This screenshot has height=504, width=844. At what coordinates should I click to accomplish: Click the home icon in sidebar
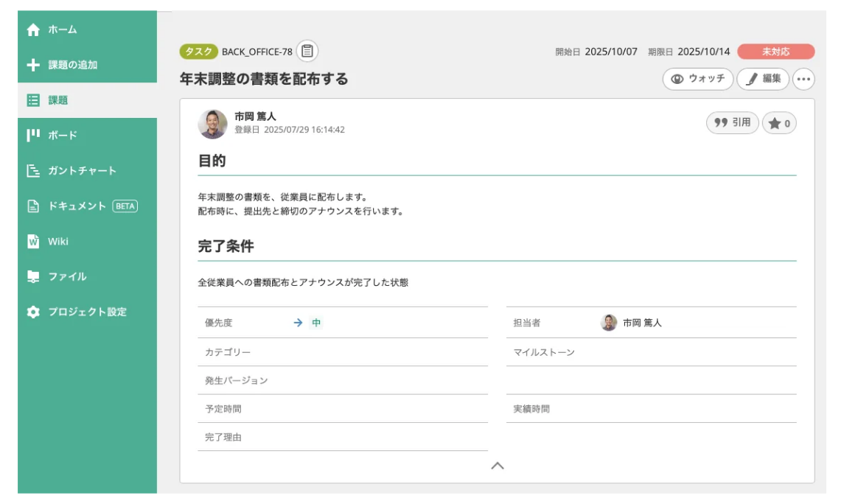33,29
